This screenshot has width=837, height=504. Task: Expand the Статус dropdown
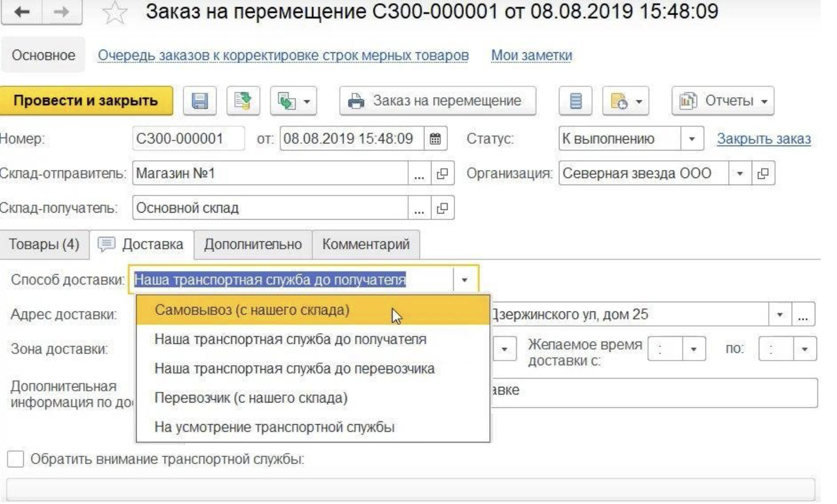(x=692, y=139)
